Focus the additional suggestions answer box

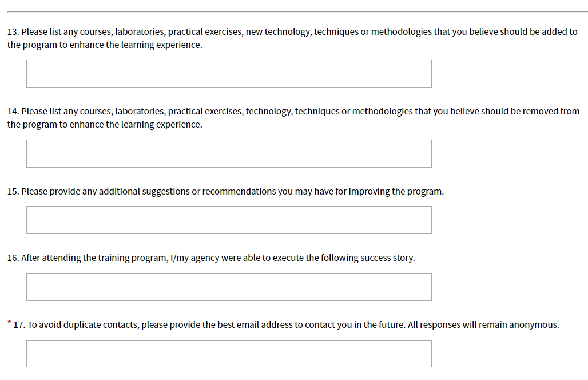pos(229,220)
